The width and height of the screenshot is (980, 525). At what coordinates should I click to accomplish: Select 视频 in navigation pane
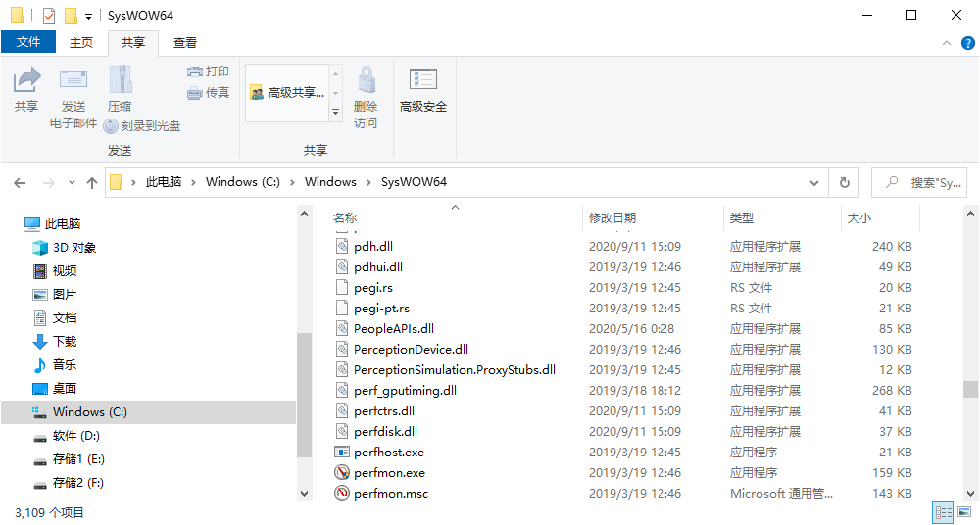[54, 270]
